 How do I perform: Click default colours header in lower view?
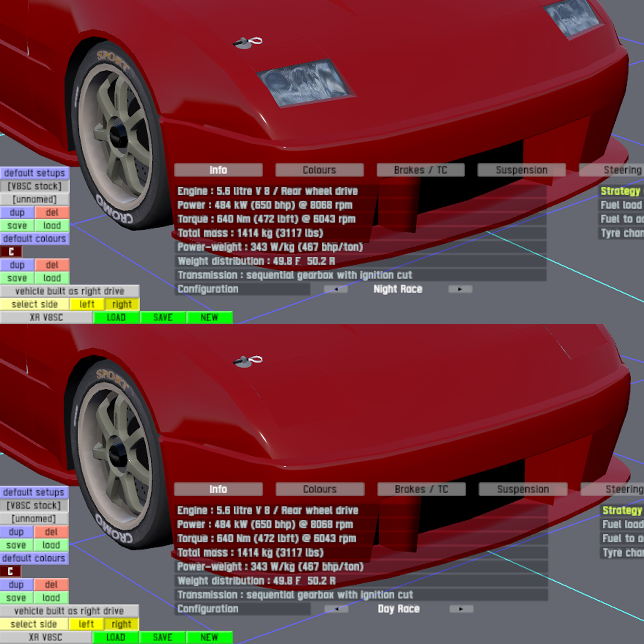tap(34, 558)
